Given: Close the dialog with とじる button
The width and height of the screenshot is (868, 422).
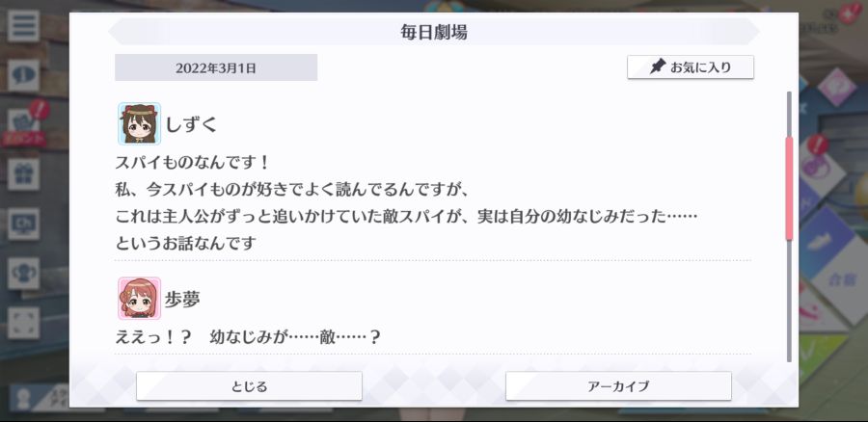Looking at the screenshot, I should click(x=249, y=386).
